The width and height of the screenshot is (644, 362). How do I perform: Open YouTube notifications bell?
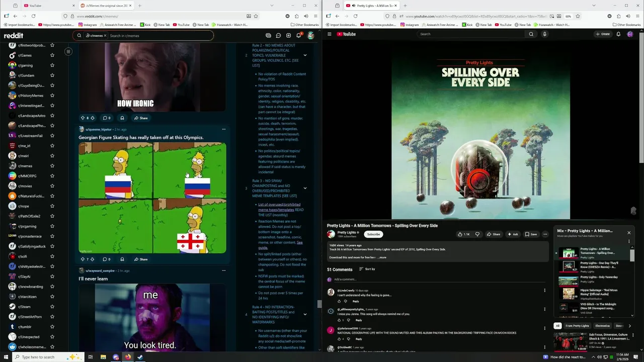[618, 34]
